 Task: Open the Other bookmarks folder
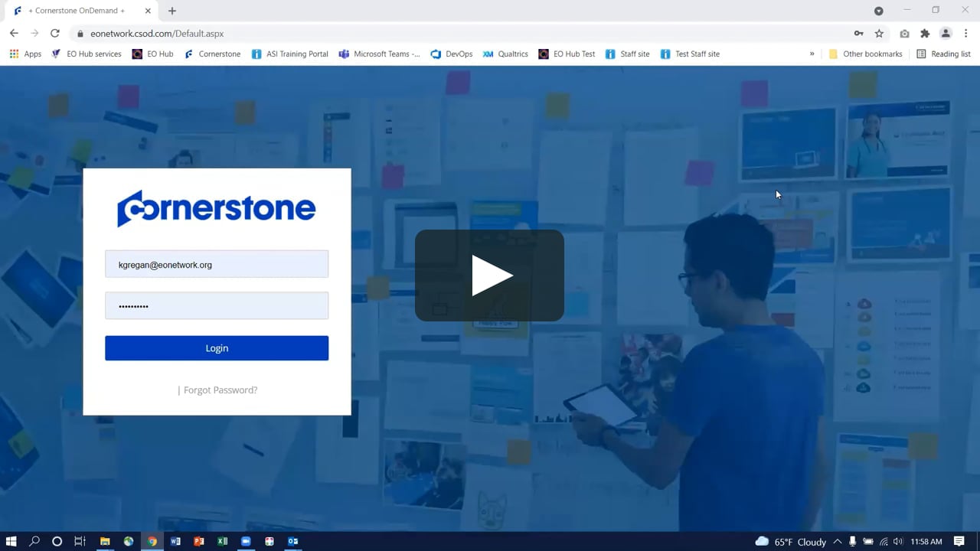(865, 54)
